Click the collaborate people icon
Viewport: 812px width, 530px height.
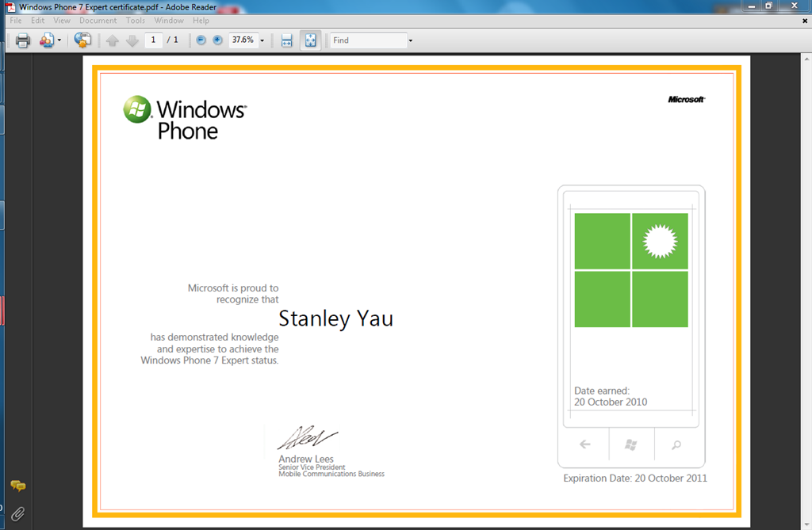pyautogui.click(x=47, y=40)
